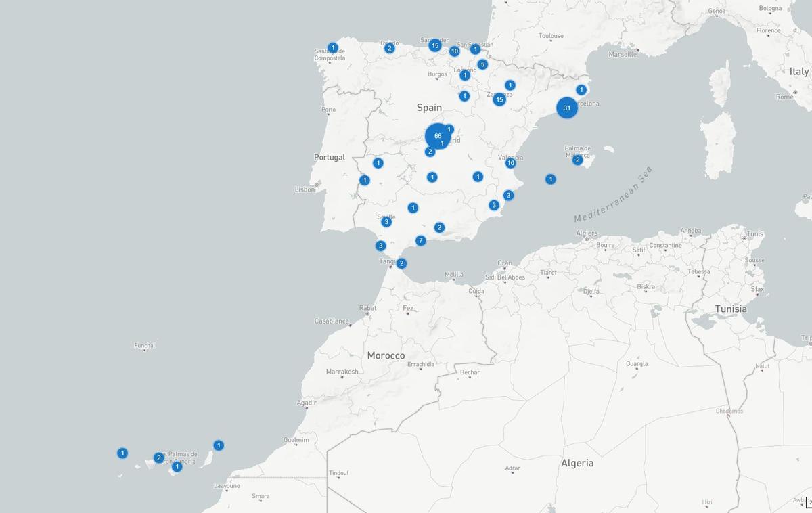812x513 pixels.
Task: Select the 5 cluster near Pamplona
Action: [x=482, y=63]
